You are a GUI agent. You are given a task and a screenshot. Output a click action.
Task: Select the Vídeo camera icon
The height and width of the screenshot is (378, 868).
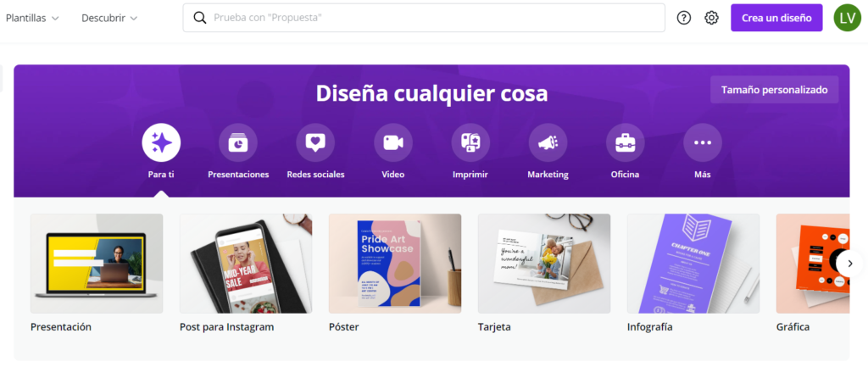pyautogui.click(x=393, y=142)
